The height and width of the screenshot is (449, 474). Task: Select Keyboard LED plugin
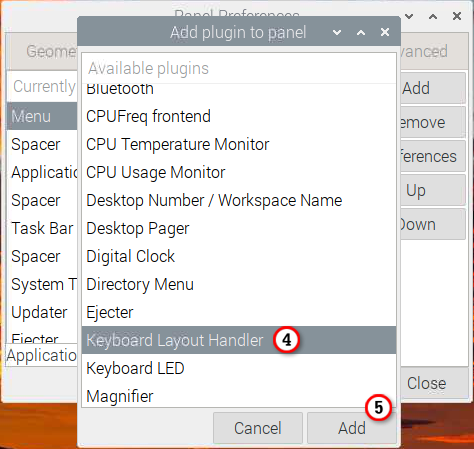click(x=239, y=368)
